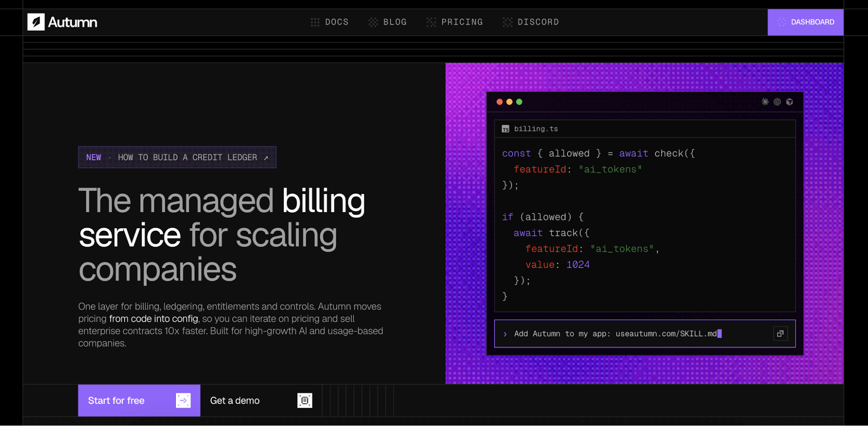The image size is (868, 426).
Task: Open the Blog menu item
Action: pos(388,22)
